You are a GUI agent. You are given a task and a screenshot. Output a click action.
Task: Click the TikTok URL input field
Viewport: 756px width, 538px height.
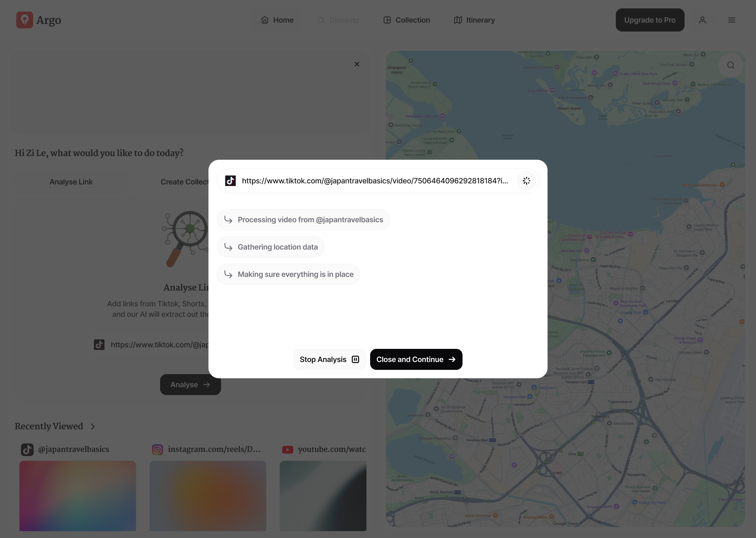pos(374,181)
